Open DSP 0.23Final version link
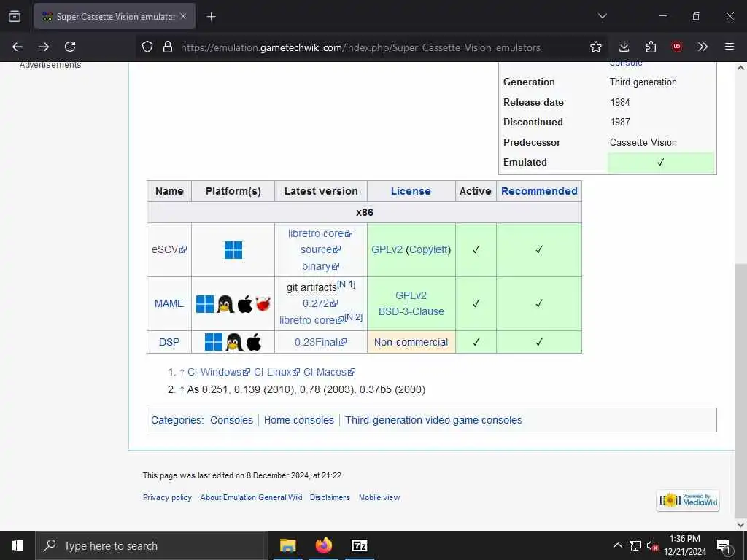Image resolution: width=747 pixels, height=560 pixels. [x=320, y=342]
